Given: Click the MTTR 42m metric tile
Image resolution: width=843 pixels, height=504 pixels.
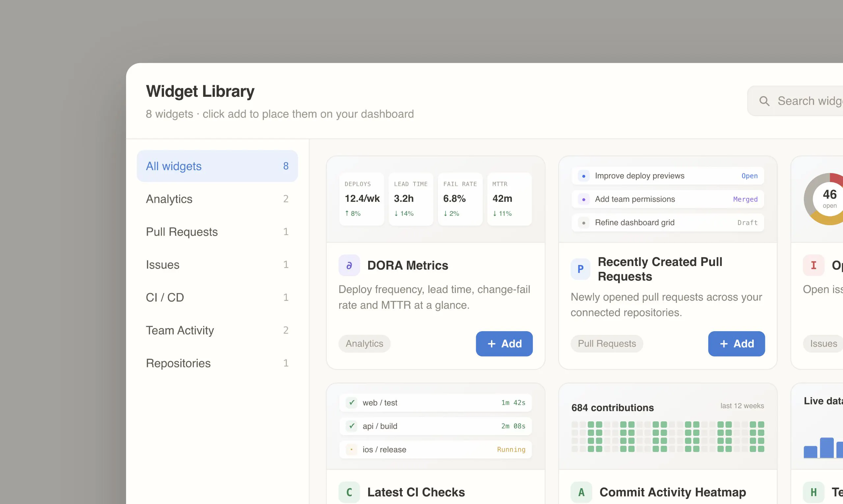Looking at the screenshot, I should coord(509,199).
